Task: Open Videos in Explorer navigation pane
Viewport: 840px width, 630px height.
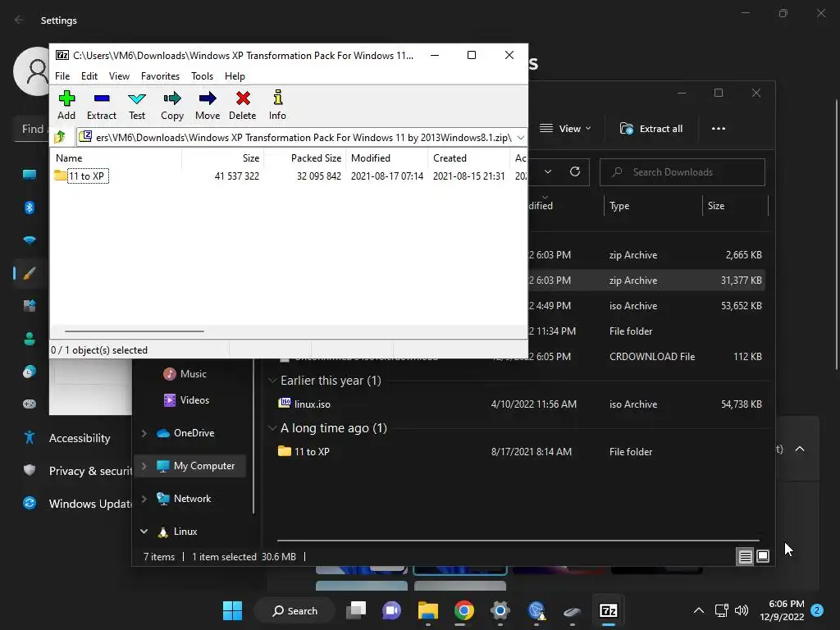Action: 186,400
